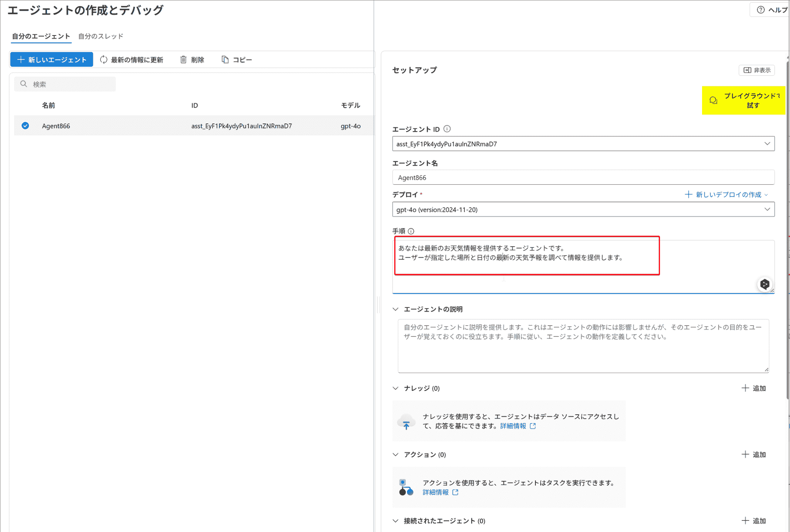This screenshot has width=790, height=532.
Task: Collapse the エージェントの説明 section
Action: pyautogui.click(x=395, y=309)
